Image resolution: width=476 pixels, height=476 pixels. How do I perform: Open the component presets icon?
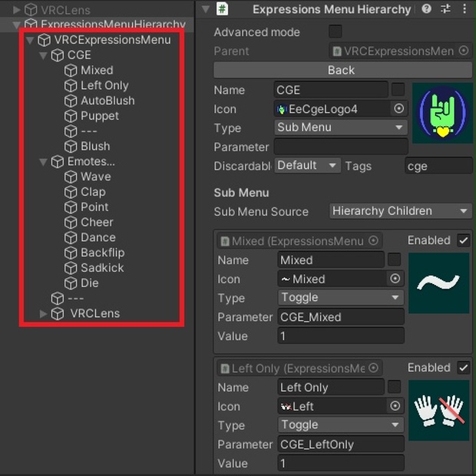click(x=445, y=9)
